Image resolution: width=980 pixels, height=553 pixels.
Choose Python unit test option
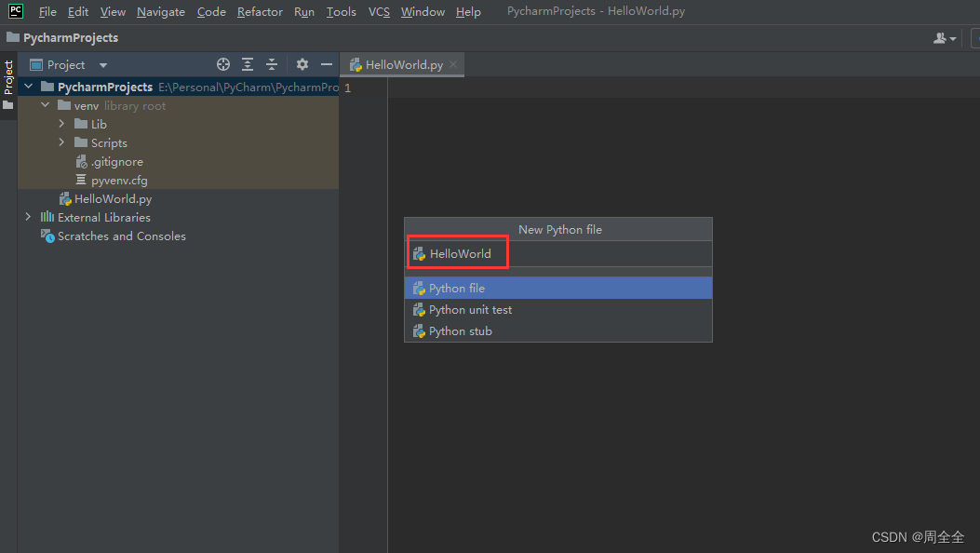[x=558, y=310]
